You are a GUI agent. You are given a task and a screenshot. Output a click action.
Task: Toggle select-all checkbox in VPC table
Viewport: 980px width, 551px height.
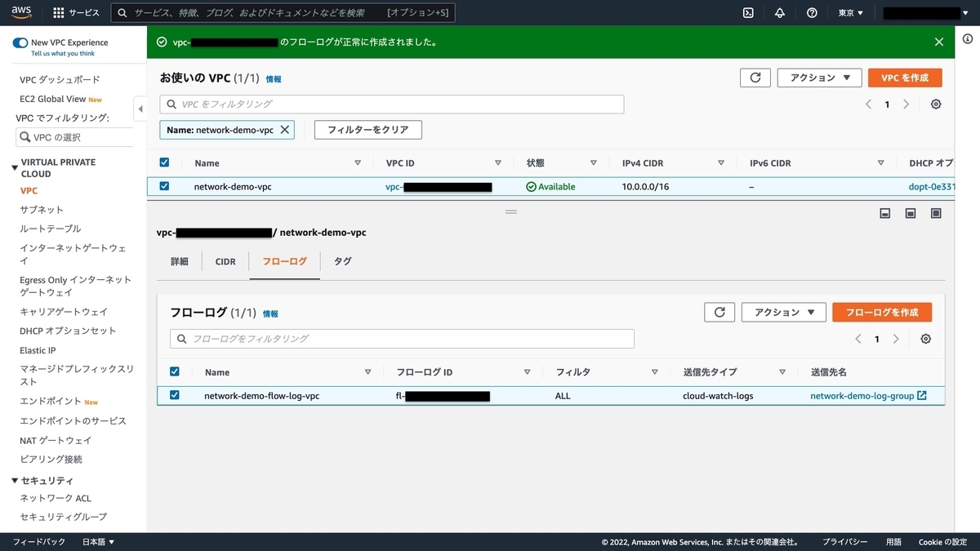pos(164,162)
